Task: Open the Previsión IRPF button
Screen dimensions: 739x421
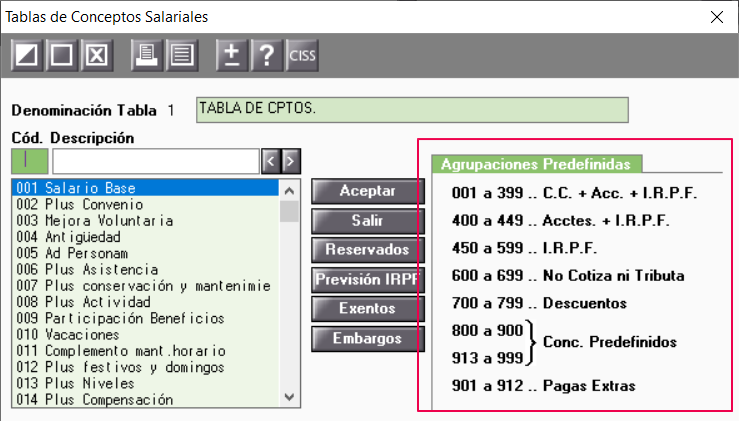Action: coord(368,280)
